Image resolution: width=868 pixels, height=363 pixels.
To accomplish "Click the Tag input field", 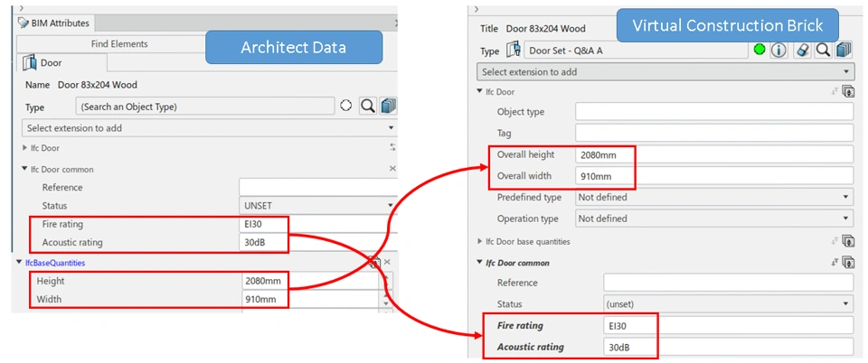I will [713, 134].
